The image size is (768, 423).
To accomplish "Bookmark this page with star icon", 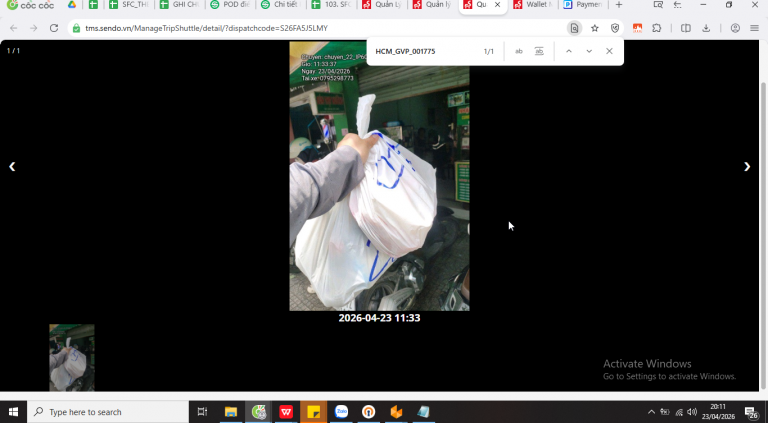I will [595, 28].
